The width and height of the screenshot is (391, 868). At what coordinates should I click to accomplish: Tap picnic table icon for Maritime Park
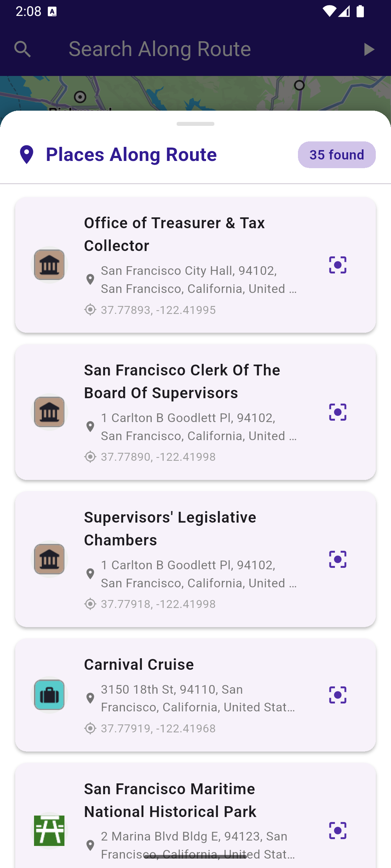tap(49, 830)
